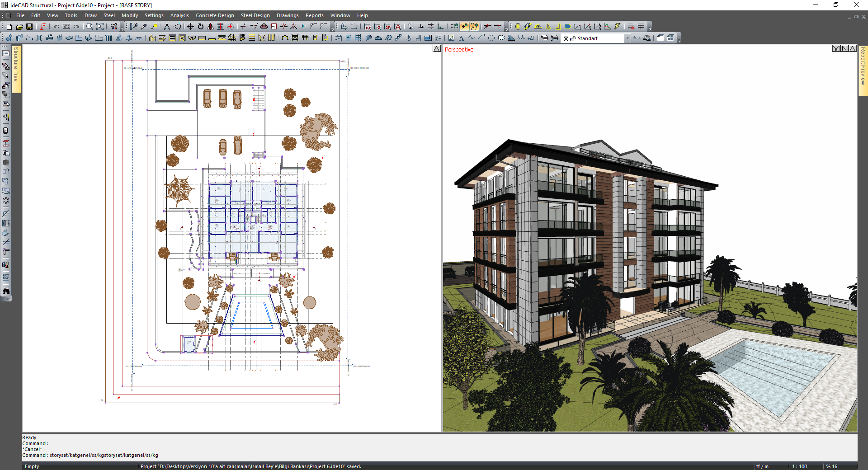Click the % 16 zoom value in status bar
Screen dimensions: 868x470
click(x=832, y=466)
